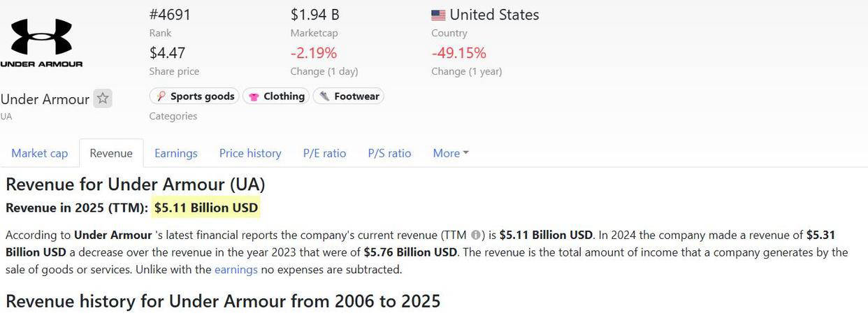Open the Clothing category tag
The width and height of the screenshot is (868, 318).
[x=276, y=96]
